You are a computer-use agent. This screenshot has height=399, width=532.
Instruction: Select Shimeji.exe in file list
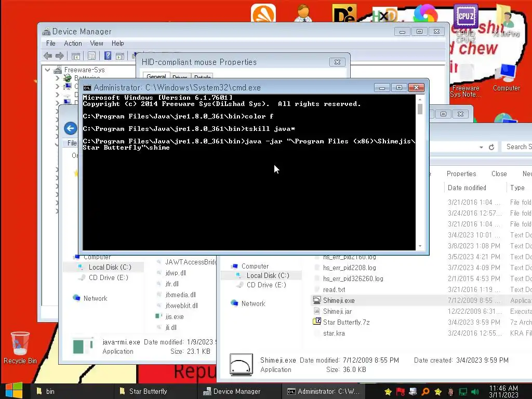point(339,300)
